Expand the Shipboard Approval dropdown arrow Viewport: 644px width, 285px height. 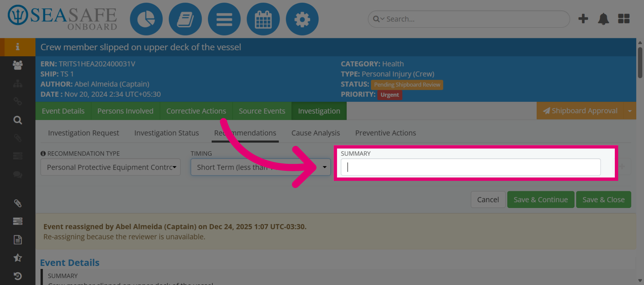630,111
